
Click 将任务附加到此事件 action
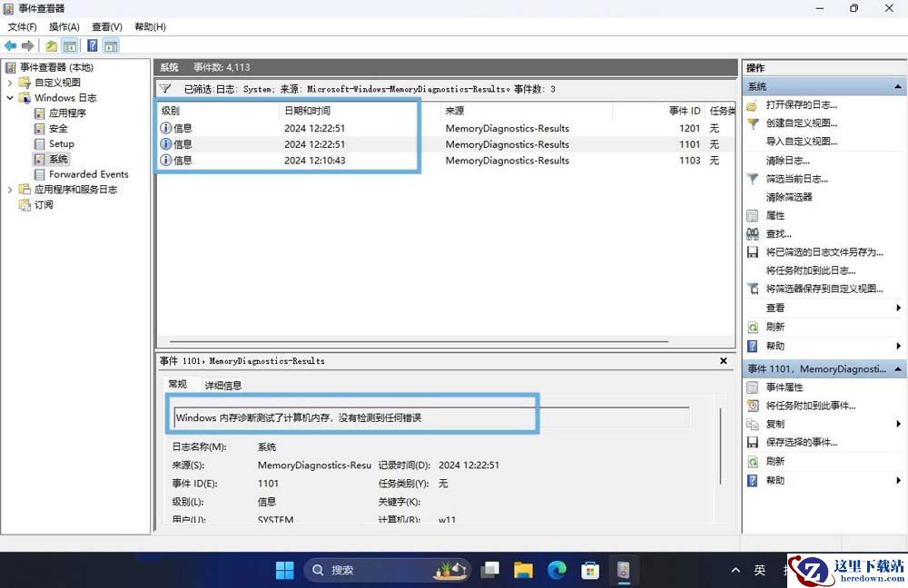tap(810, 406)
